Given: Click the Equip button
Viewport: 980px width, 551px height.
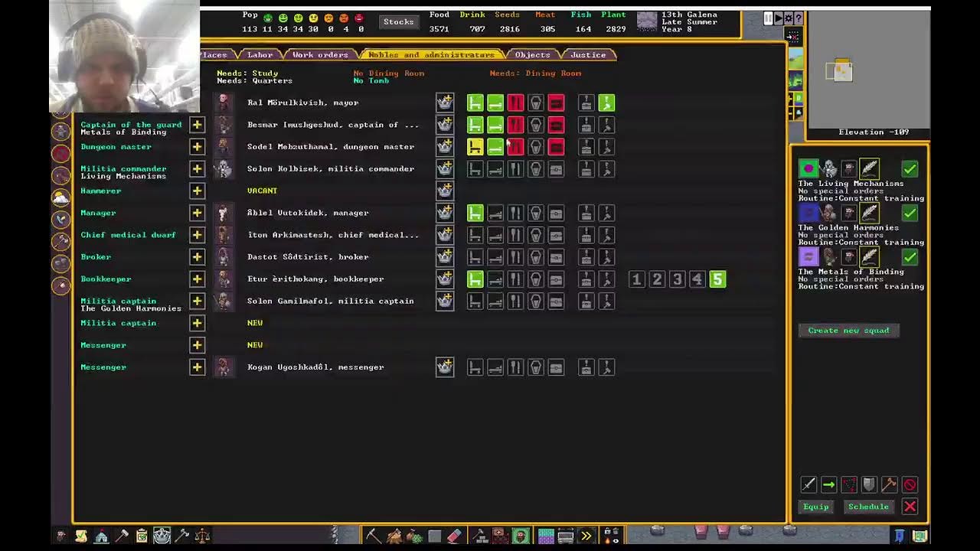Looking at the screenshot, I should [x=815, y=507].
